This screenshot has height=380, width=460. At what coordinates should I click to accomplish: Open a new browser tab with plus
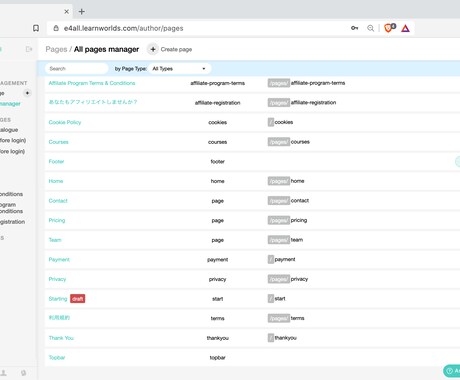[82, 12]
